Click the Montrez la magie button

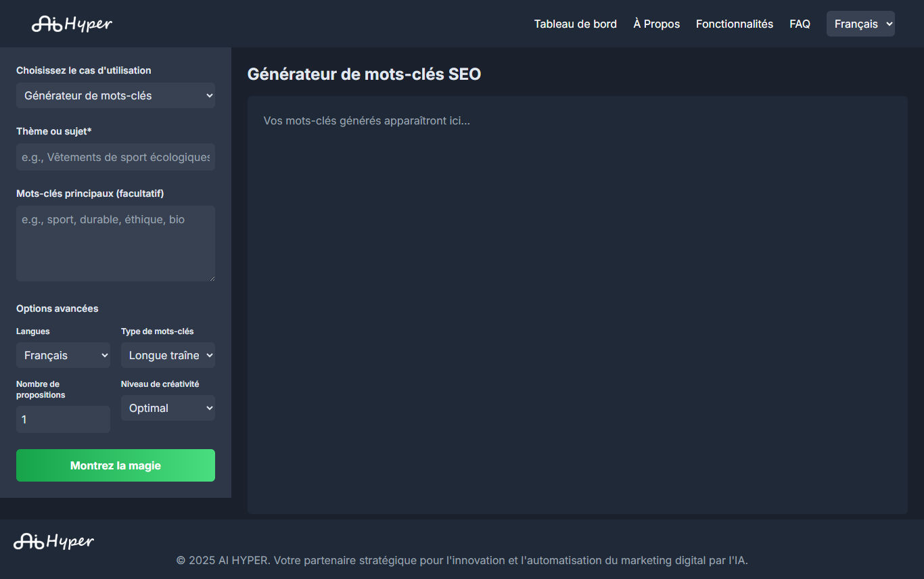pyautogui.click(x=116, y=465)
